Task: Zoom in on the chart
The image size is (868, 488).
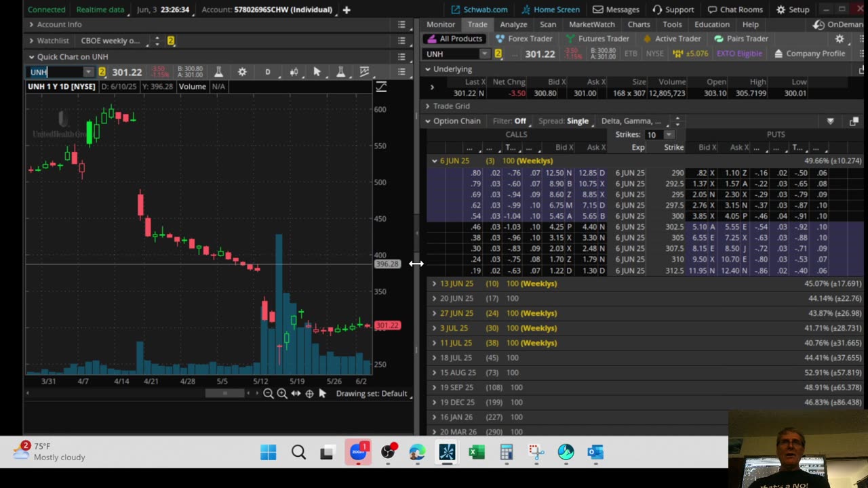Action: 282,393
